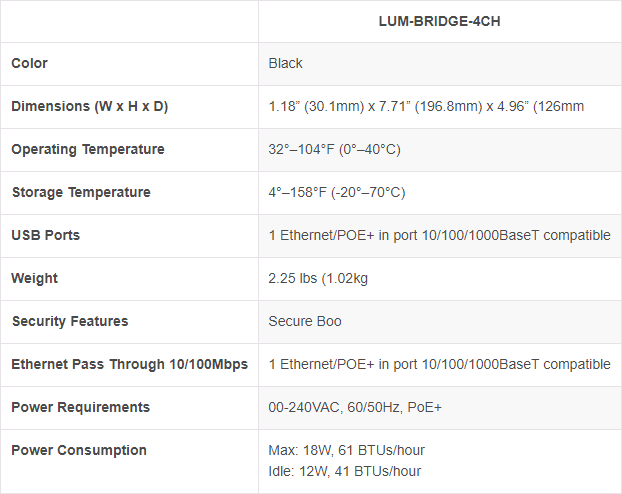Select the Security Features label
The height and width of the screenshot is (494, 622).
(70, 322)
